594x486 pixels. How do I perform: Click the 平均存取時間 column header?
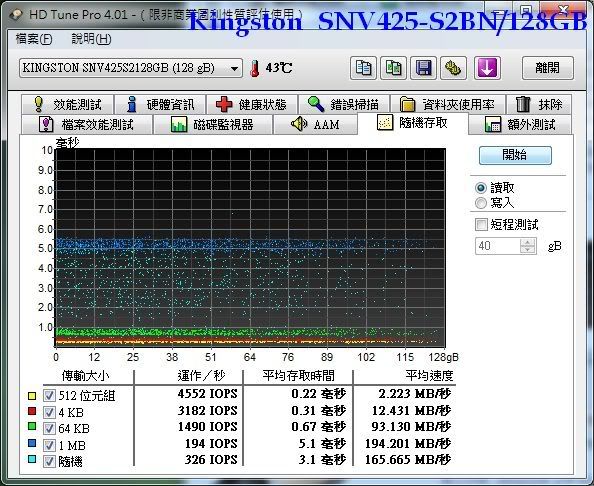pos(299,376)
